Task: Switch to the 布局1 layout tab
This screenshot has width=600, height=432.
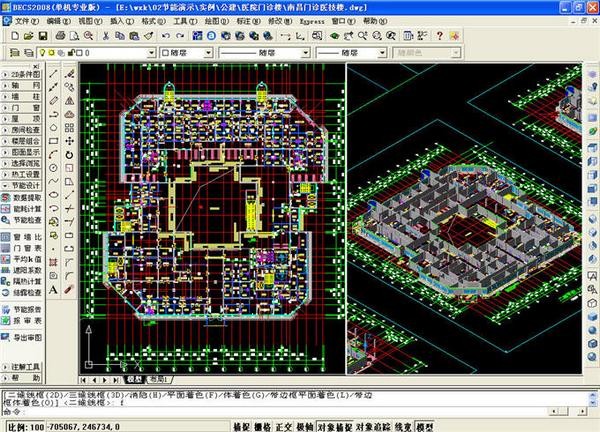Action: tap(159, 380)
